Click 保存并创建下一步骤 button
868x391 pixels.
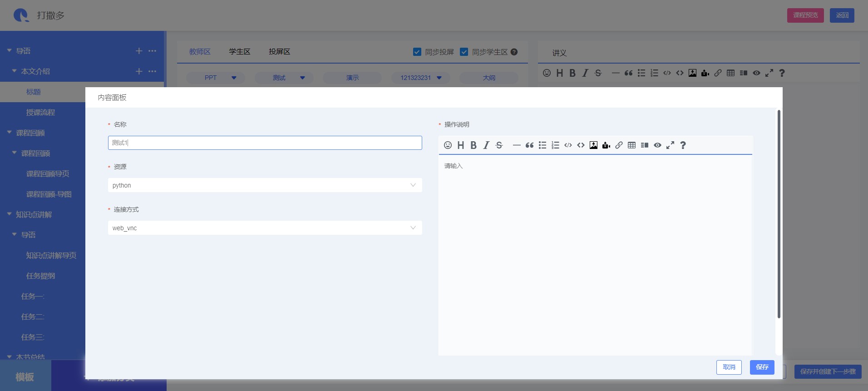click(x=828, y=371)
